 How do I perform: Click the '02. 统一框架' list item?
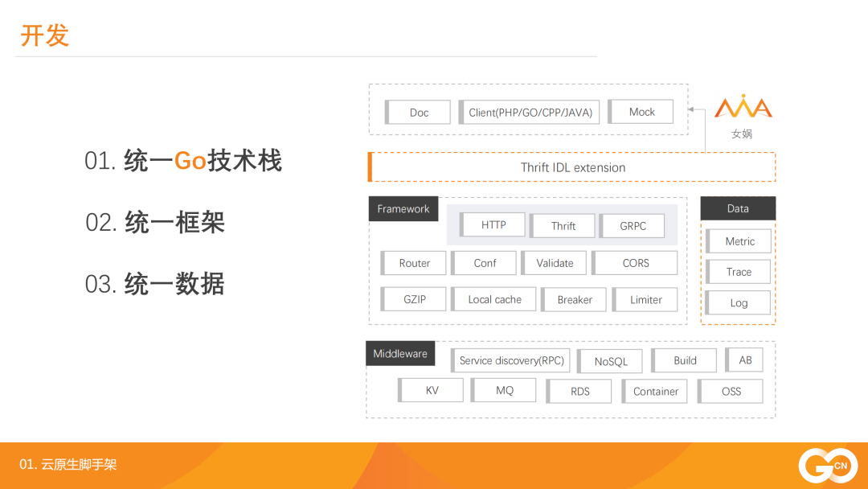(155, 223)
